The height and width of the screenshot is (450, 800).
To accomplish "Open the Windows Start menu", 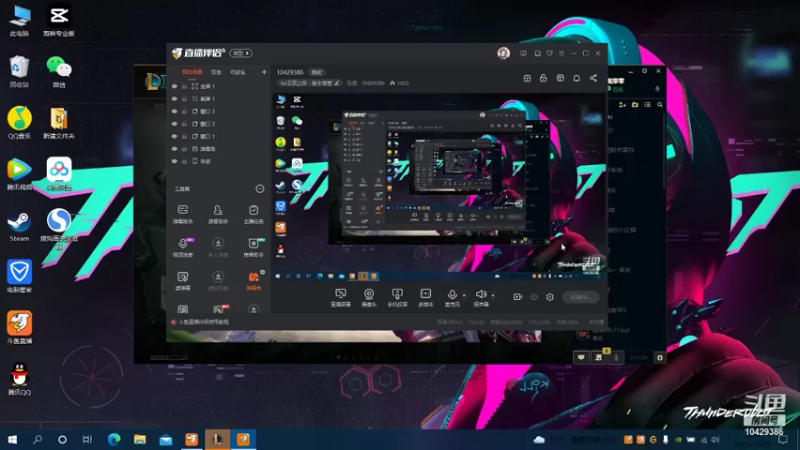I will 12,439.
